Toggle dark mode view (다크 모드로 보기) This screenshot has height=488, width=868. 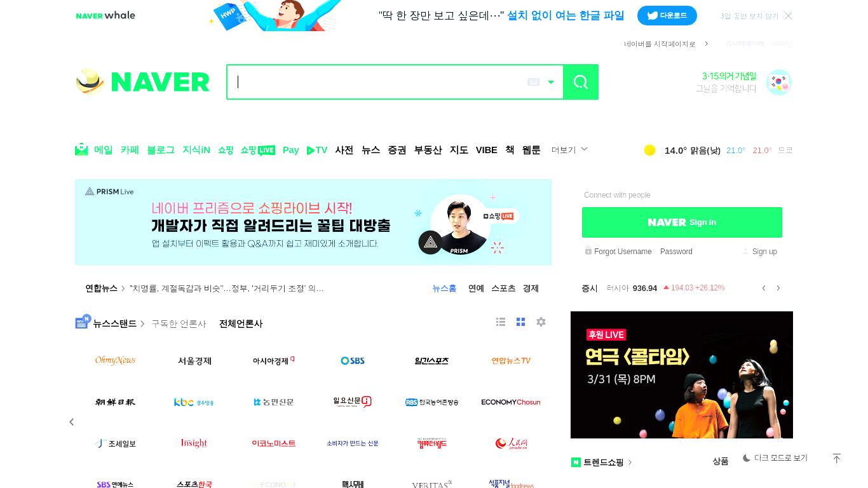775,458
